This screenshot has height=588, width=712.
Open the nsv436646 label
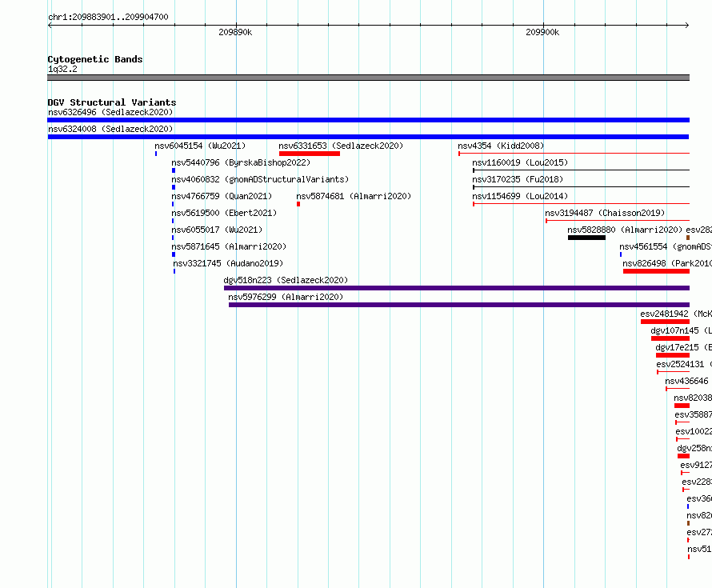click(686, 381)
